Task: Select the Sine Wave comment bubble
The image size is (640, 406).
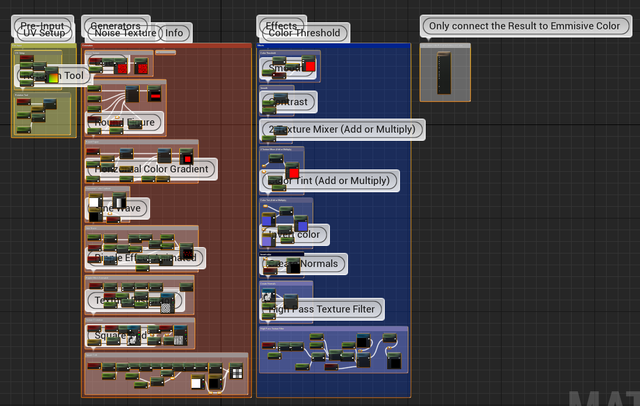Action: click(x=117, y=208)
